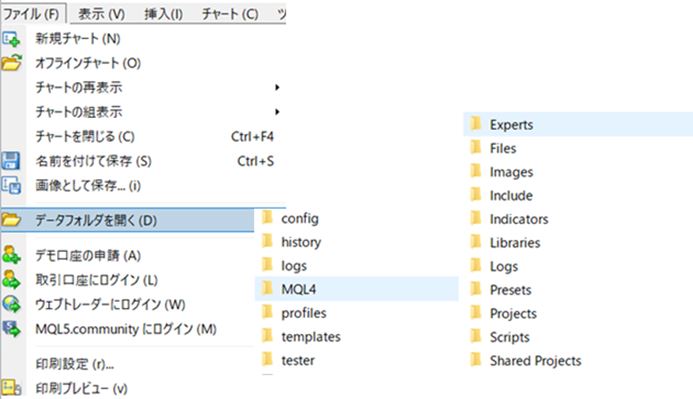This screenshot has height=399, width=693.
Task: Choose 印刷プレビュー (v) entry
Action: point(81,388)
